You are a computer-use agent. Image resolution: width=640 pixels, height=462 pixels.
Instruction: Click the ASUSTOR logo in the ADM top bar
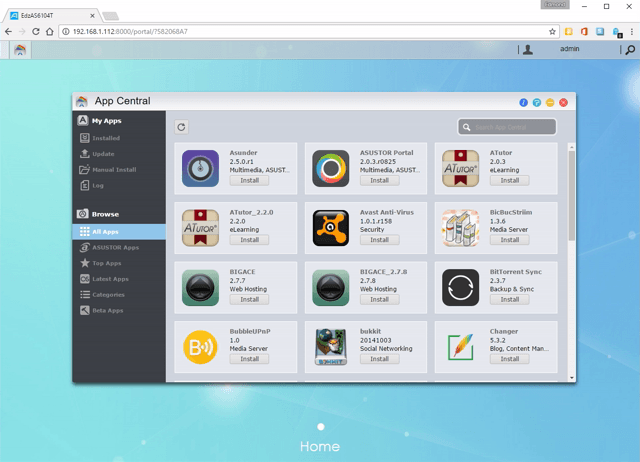20,50
